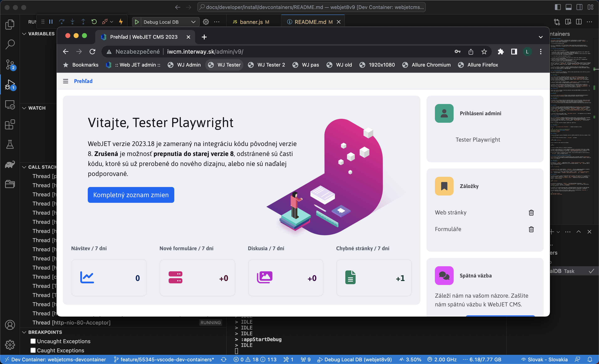Collapse the VARIABLES section

(24, 34)
